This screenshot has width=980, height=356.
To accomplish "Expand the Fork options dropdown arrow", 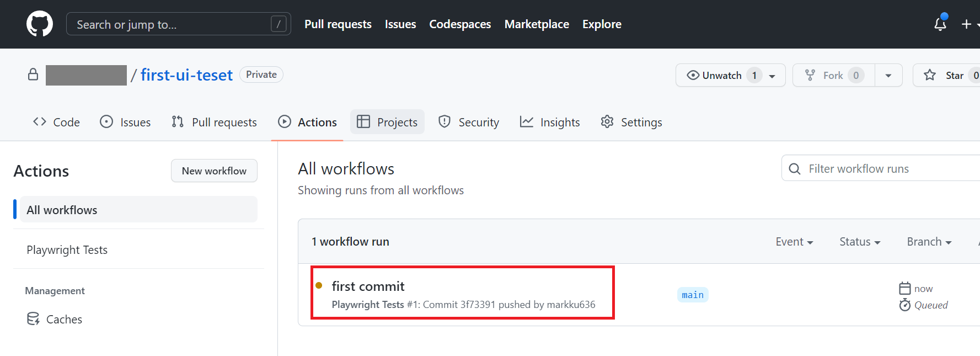I will (888, 75).
